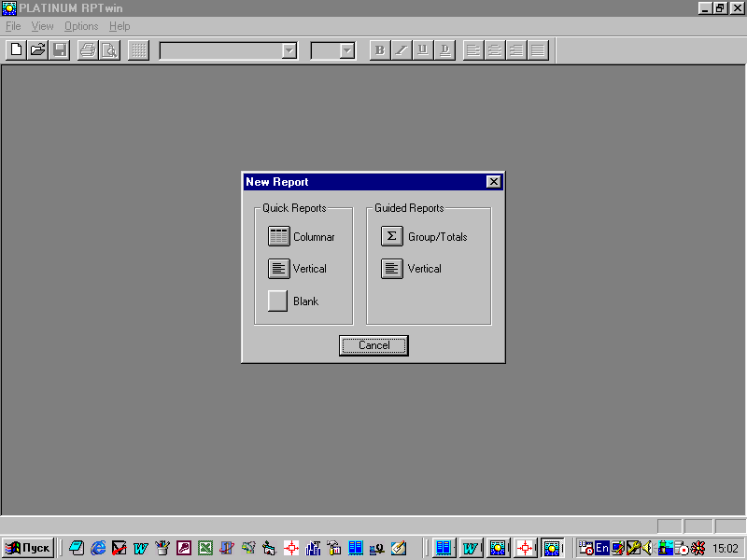Open the font name dropdown
Image resolution: width=747 pixels, height=560 pixels.
(x=289, y=50)
